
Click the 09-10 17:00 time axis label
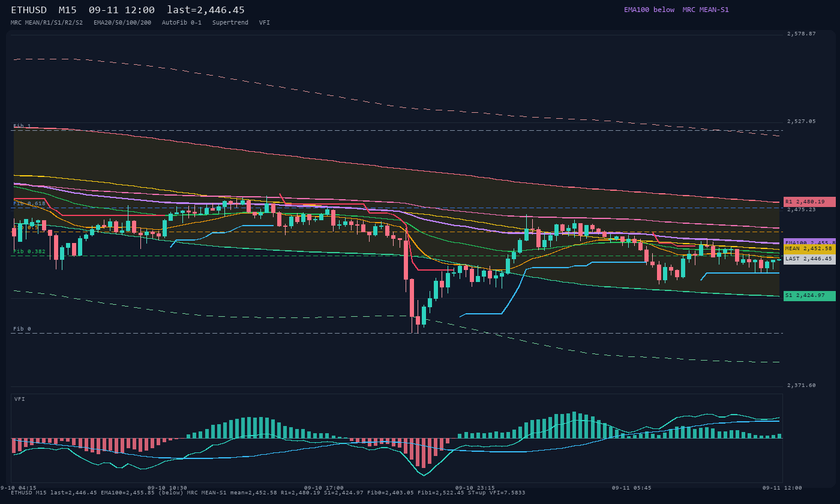pyautogui.click(x=324, y=488)
